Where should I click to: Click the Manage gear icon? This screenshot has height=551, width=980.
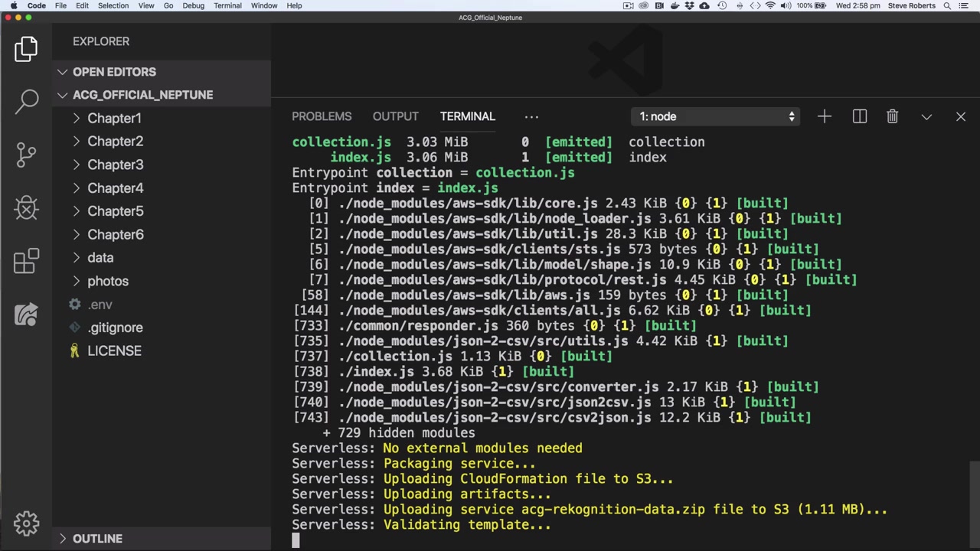point(26,523)
